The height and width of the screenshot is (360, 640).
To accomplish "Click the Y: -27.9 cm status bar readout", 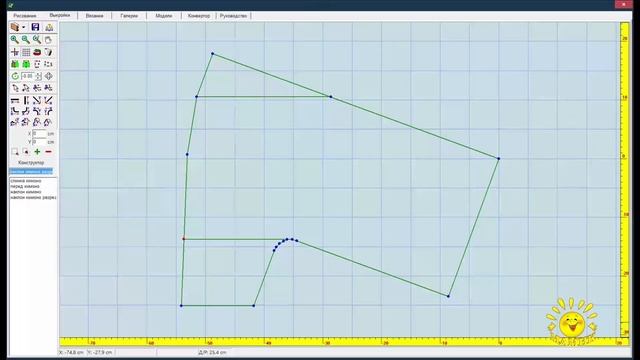I will click(x=100, y=352).
